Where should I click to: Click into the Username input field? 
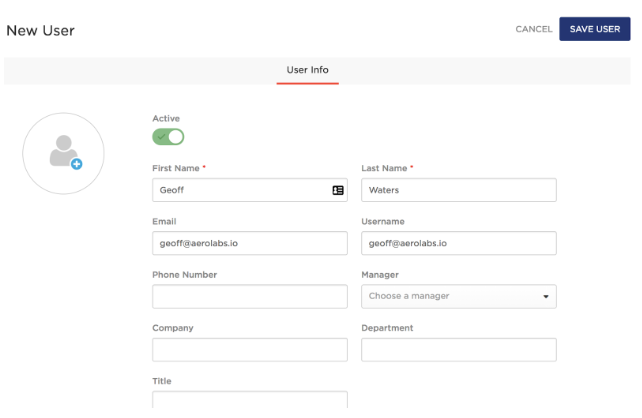(x=459, y=243)
